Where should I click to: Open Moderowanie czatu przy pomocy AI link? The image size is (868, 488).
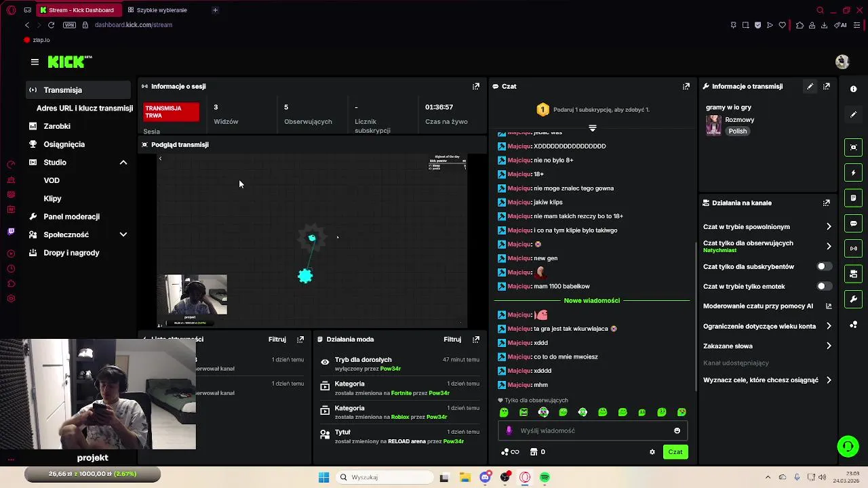766,306
